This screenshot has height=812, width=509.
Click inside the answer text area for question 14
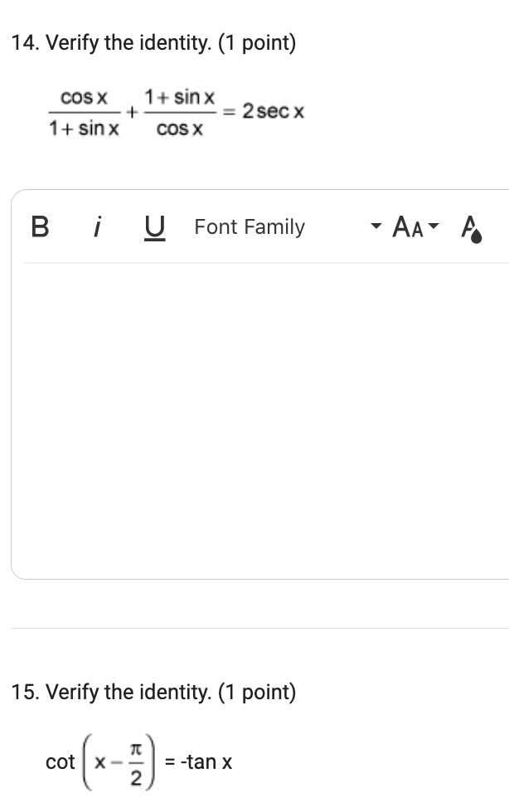point(254,415)
